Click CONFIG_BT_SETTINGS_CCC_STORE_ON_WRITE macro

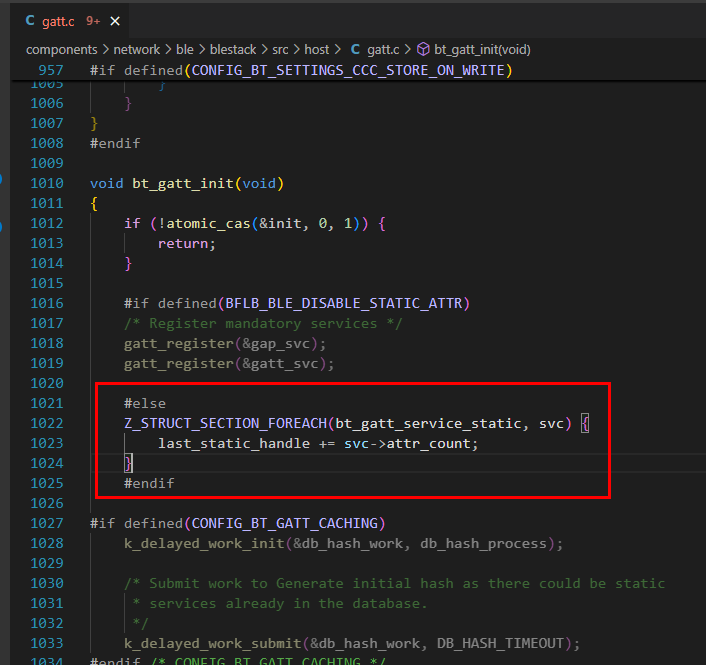click(348, 70)
